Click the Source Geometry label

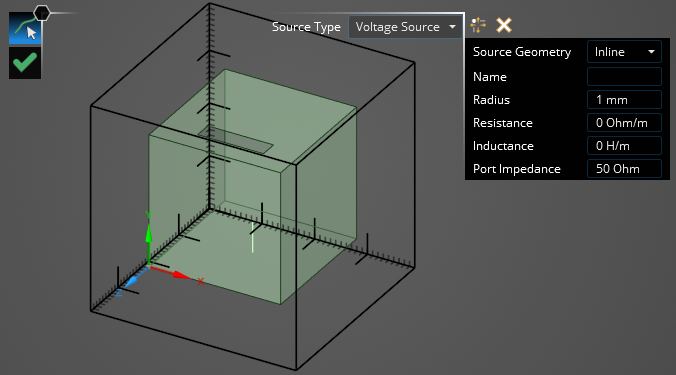tap(522, 52)
